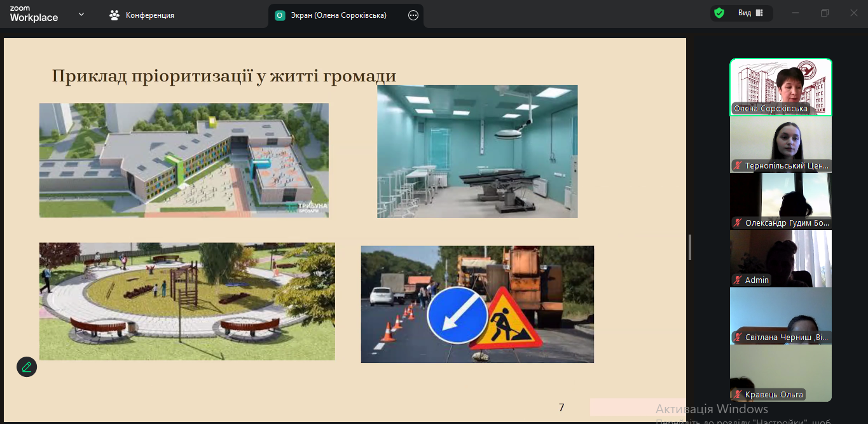Click the Кравець Ольга name label
868x424 pixels.
point(773,395)
